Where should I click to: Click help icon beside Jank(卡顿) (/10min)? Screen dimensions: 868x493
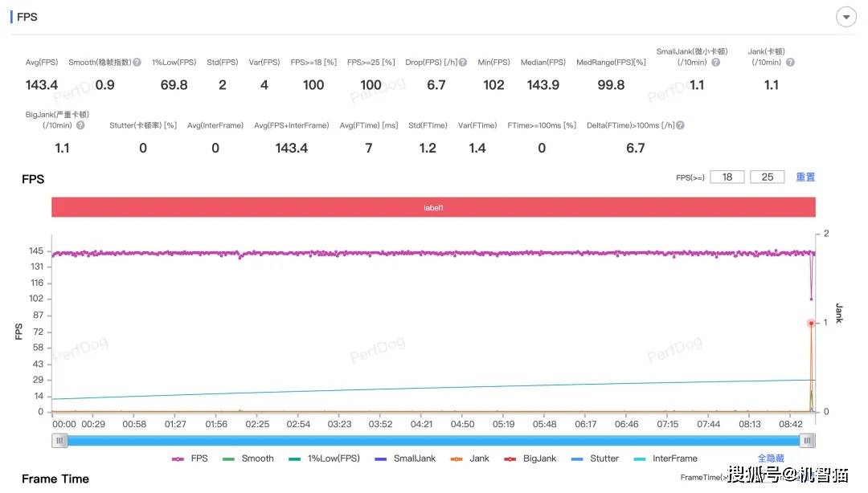(x=790, y=63)
